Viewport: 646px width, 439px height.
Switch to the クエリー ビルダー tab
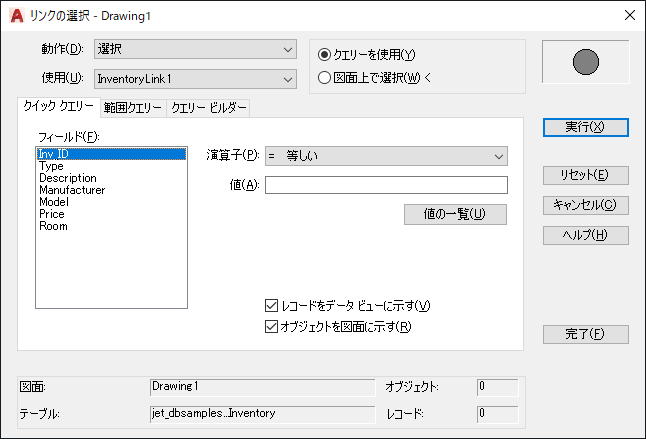coord(208,108)
